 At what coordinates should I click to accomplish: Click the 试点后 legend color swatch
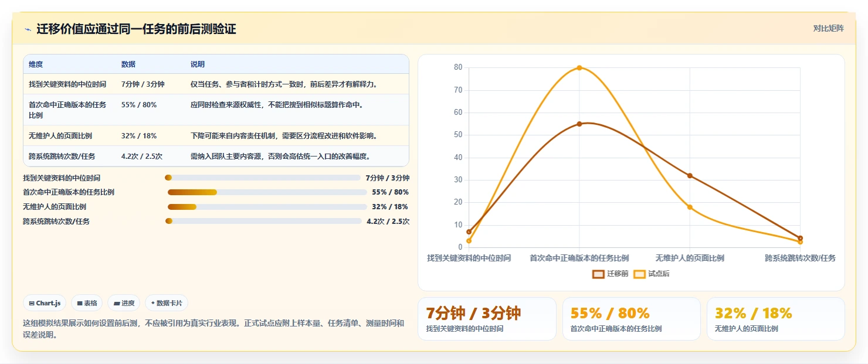pos(639,274)
